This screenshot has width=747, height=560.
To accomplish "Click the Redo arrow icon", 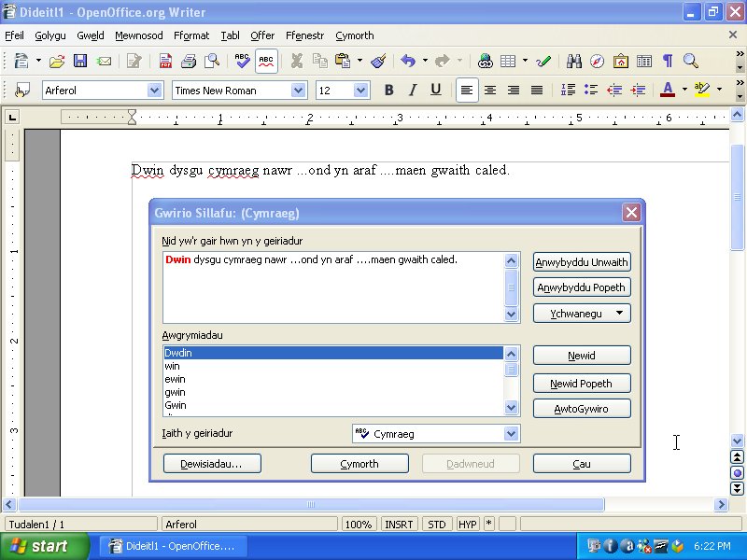I will 443,61.
